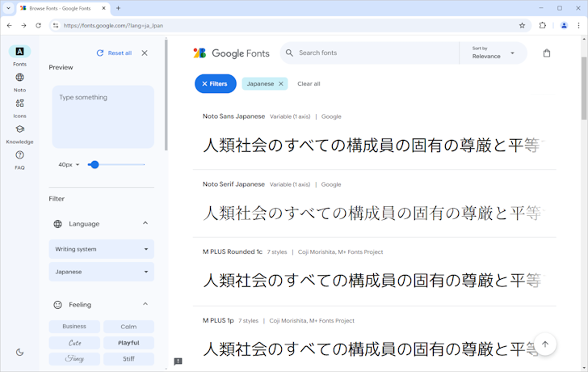Viewport: 588px width, 372px height.
Task: Select the Stiff feeling chip
Action: tap(128, 359)
